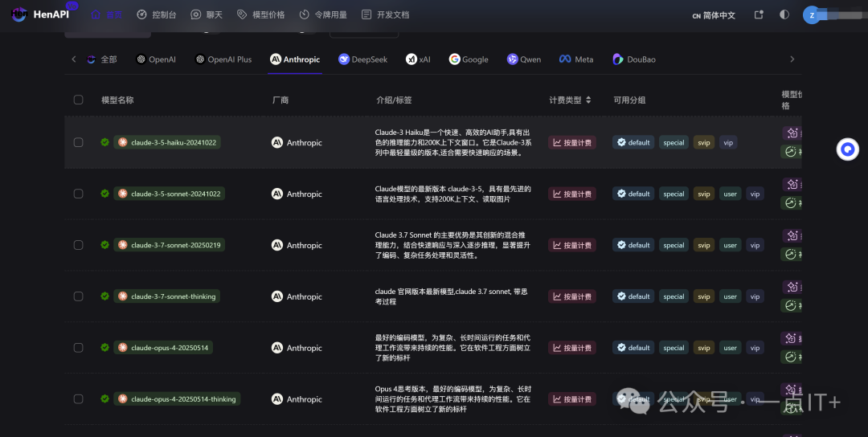Click user group tag in claude-3-7-sonnet-thinking row
Viewport: 868px width, 437px height.
730,296
